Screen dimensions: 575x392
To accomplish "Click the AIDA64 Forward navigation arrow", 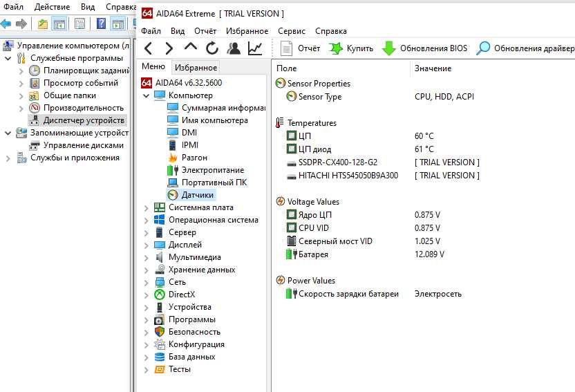I will [169, 48].
